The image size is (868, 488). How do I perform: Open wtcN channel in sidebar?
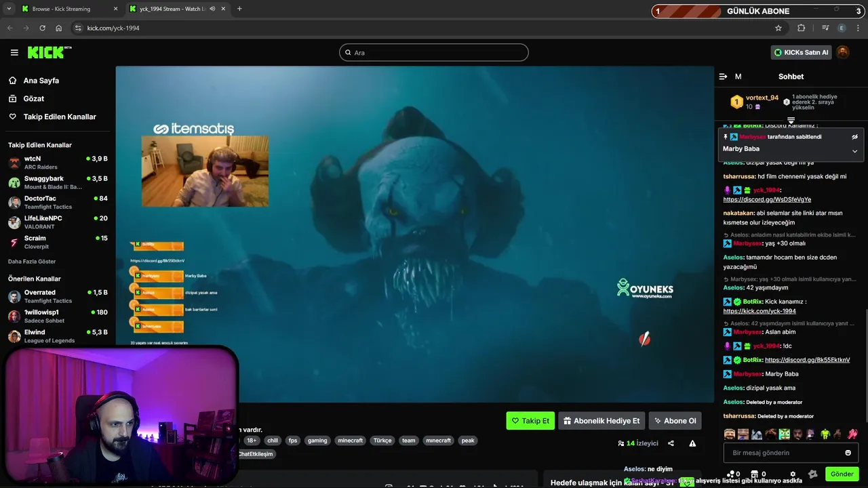tap(58, 163)
